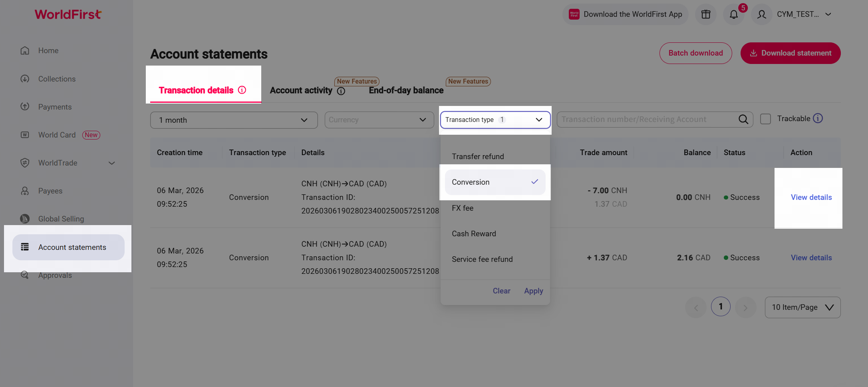Click the WorldFirst App icon
Viewport: 868px width, 387px height.
pyautogui.click(x=574, y=14)
